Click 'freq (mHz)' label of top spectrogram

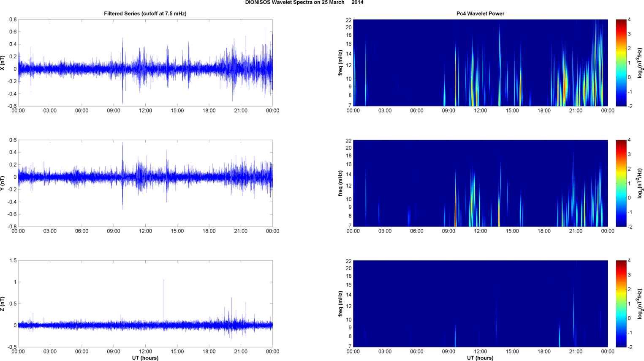[x=340, y=63]
